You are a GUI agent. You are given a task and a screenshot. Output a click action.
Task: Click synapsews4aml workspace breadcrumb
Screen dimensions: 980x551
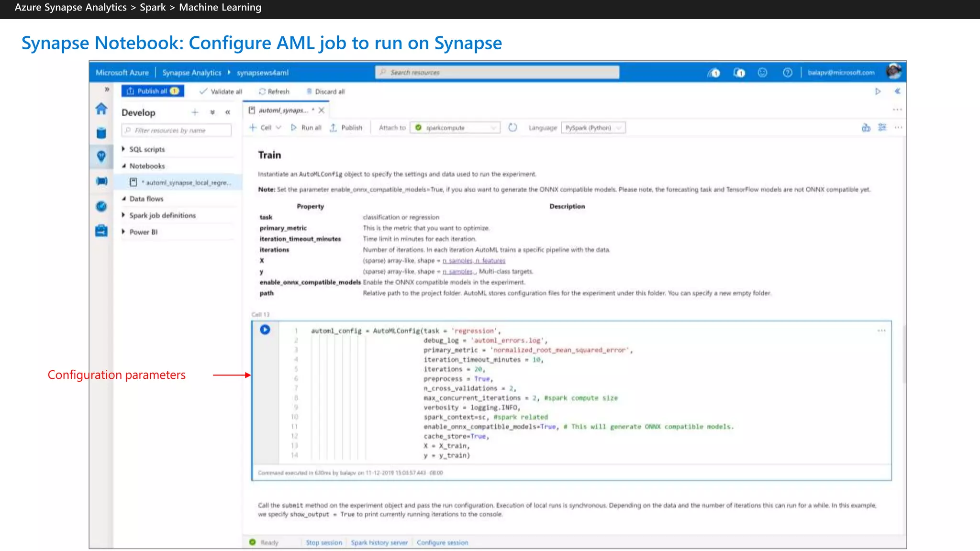coord(262,73)
